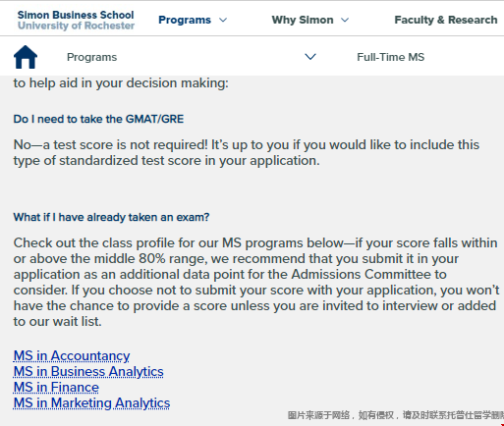Click the class profile paragraph text

tap(256, 282)
